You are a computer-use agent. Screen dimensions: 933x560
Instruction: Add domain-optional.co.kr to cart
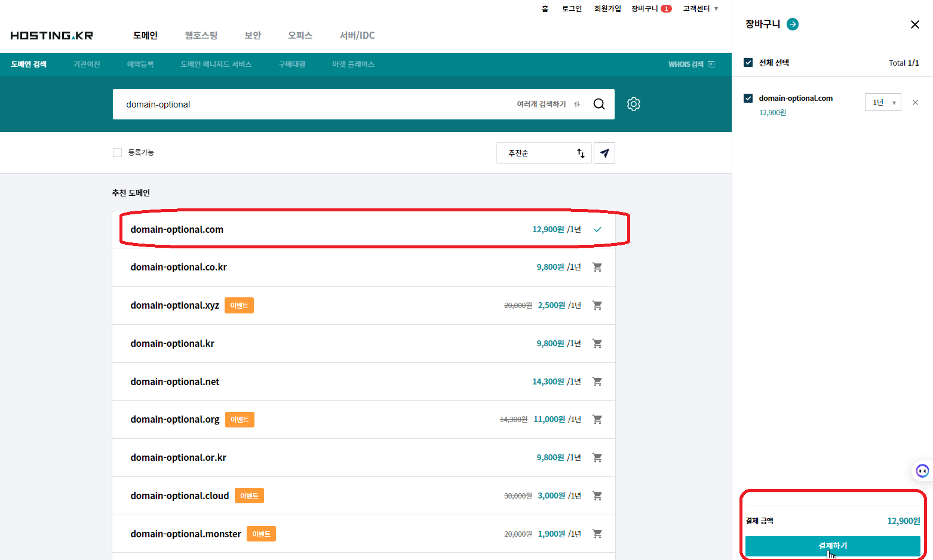click(x=597, y=267)
